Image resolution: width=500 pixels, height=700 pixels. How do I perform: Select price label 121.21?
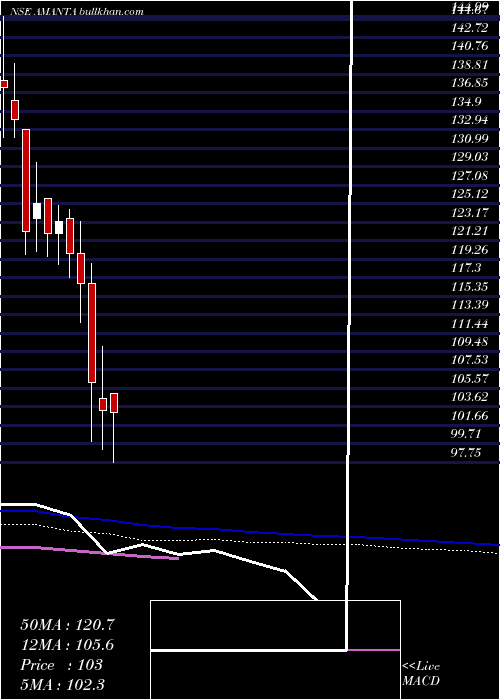click(x=470, y=231)
